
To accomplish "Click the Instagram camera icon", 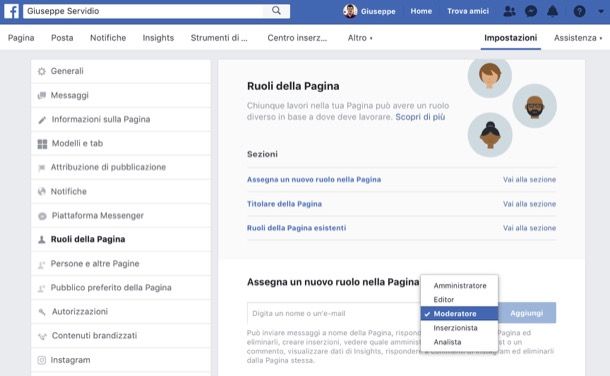I will pos(42,360).
